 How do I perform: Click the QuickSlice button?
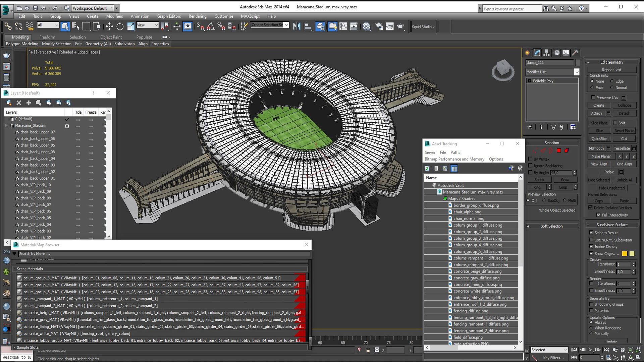[599, 138]
